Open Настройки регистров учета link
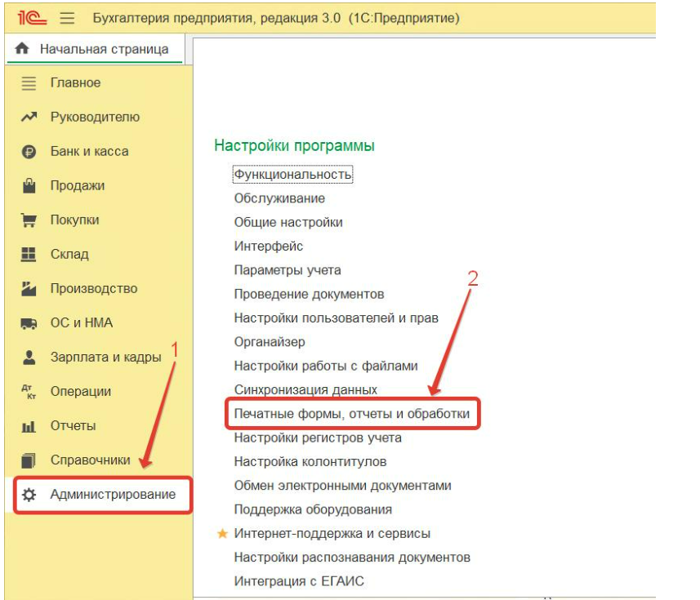Screen dimensions: 700x600 click(318, 438)
